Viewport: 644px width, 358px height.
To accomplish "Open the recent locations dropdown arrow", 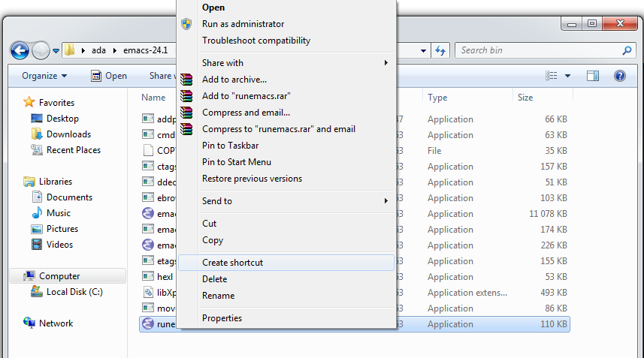I will [56, 51].
